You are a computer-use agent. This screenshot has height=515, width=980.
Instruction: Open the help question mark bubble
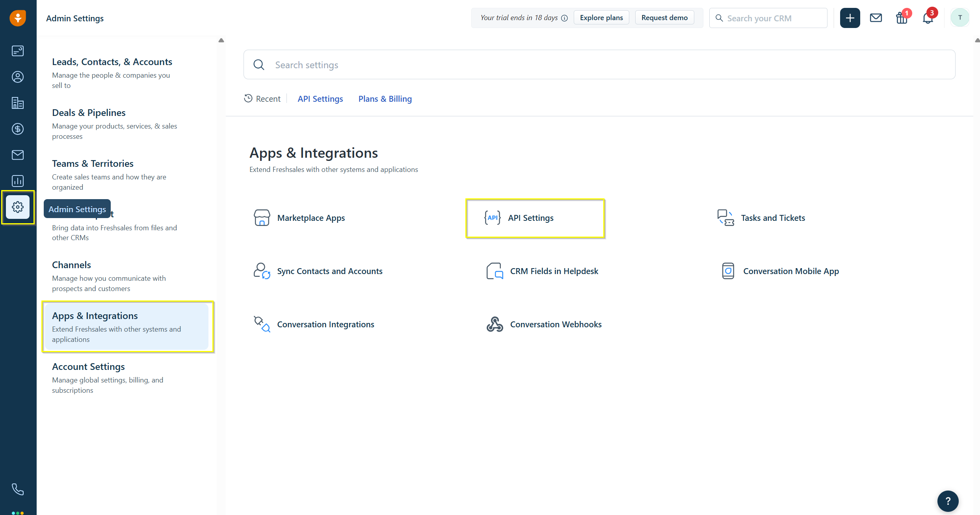pos(948,501)
